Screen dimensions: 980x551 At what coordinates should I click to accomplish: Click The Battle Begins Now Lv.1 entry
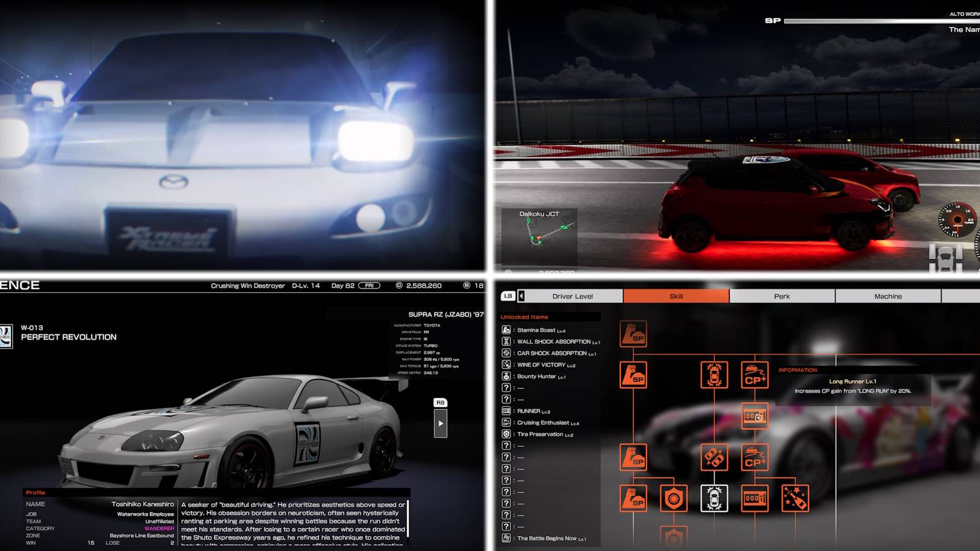tap(551, 538)
